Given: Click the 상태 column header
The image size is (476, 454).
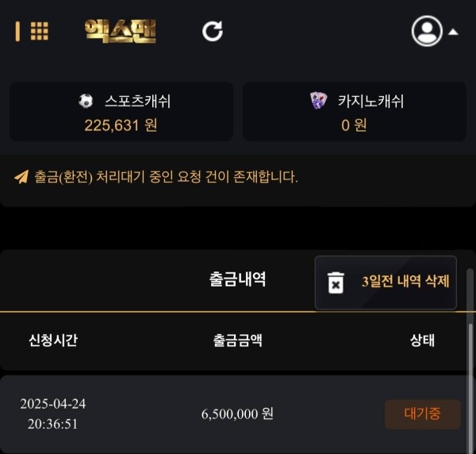Looking at the screenshot, I should (422, 340).
